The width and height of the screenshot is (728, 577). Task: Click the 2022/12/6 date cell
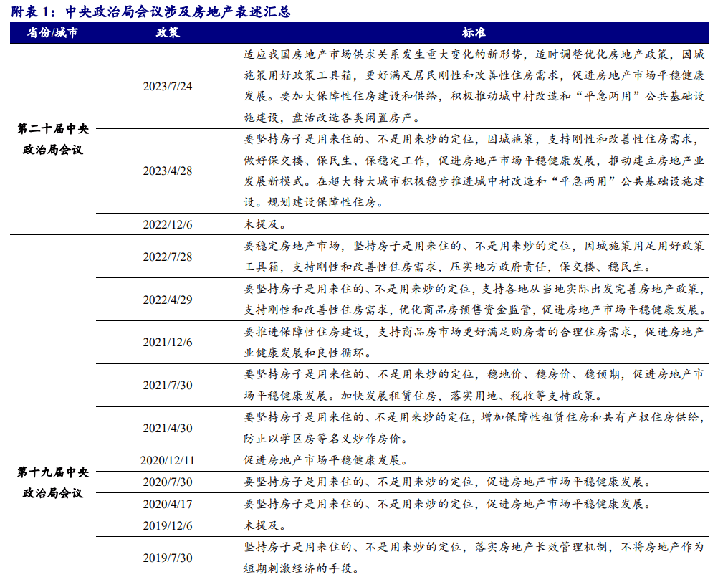(168, 224)
